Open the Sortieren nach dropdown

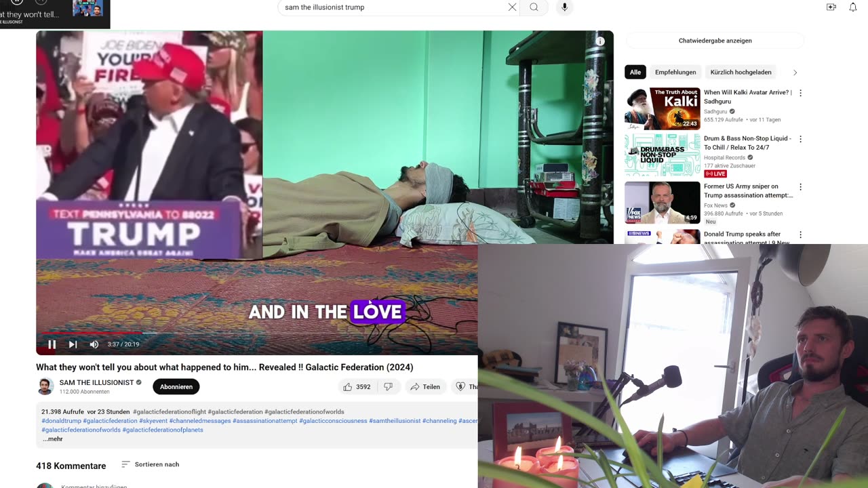[x=150, y=464]
